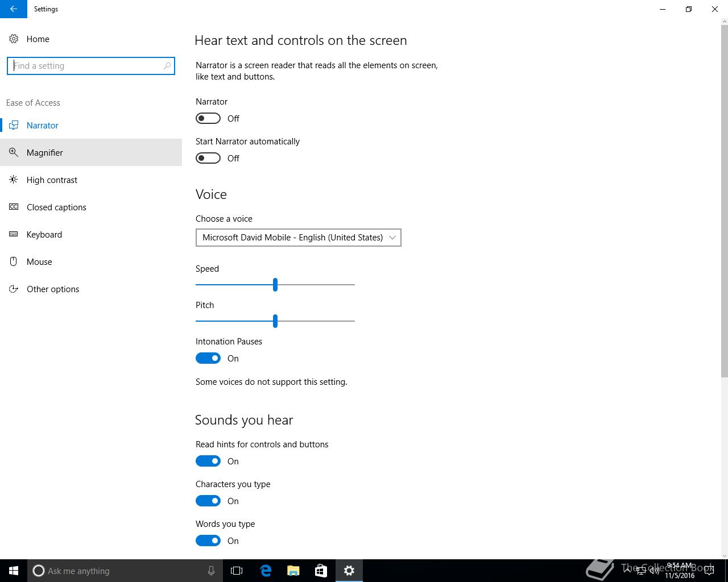Turn on the Narrator toggle
The image size is (728, 582).
click(208, 118)
